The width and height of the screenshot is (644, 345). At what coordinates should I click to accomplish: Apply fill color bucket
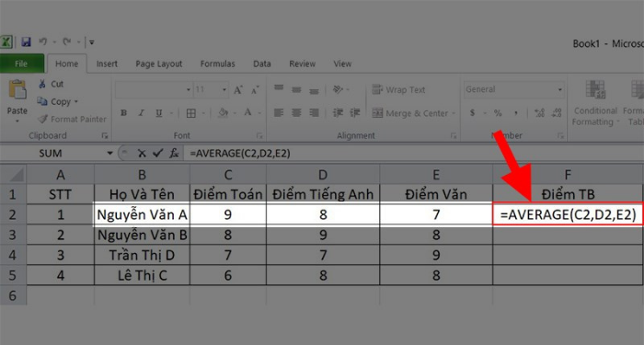pos(223,112)
